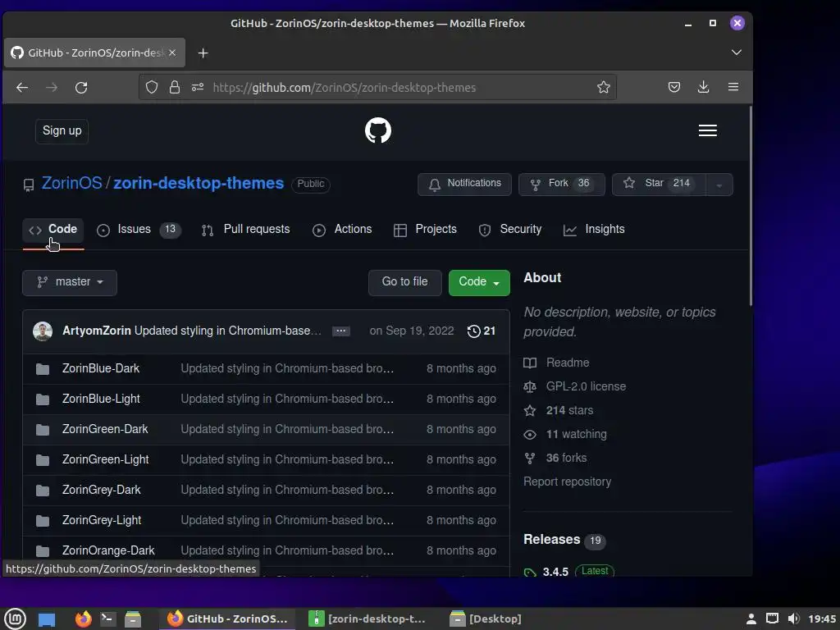This screenshot has width=840, height=630.
Task: Open the Insights tab
Action: pyautogui.click(x=594, y=230)
